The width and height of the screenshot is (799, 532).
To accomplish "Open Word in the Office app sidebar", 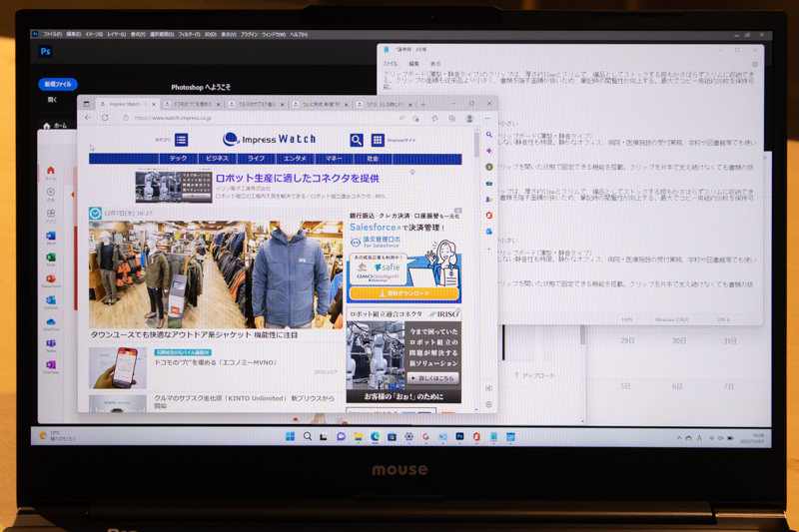I will tap(51, 237).
